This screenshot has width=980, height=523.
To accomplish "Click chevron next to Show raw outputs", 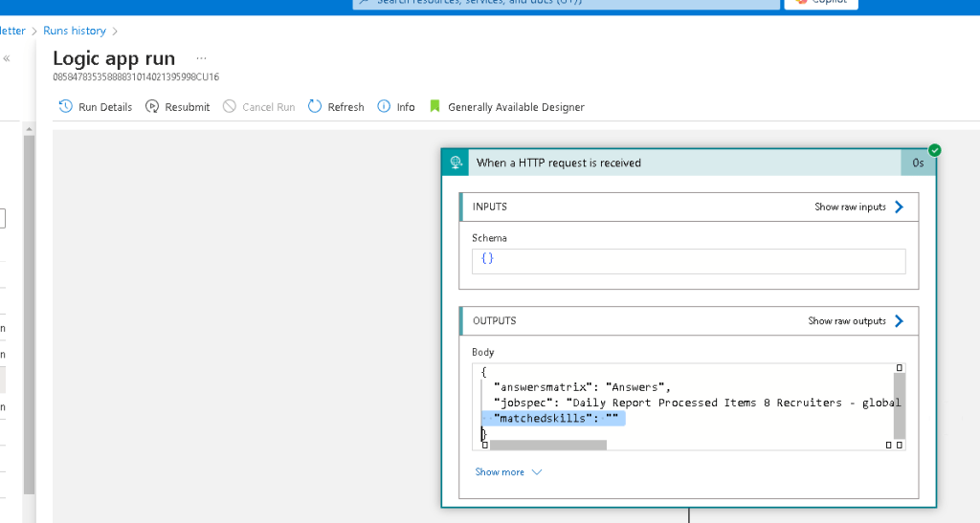I will click(899, 321).
